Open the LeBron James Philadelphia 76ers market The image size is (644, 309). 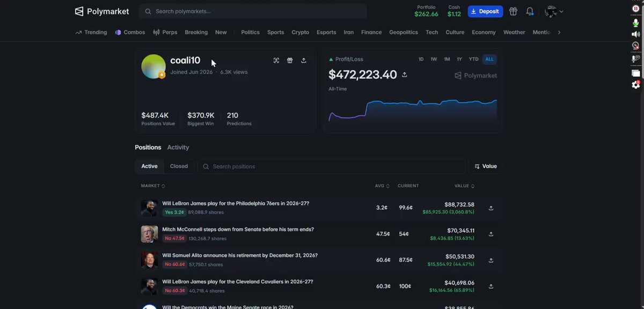236,203
